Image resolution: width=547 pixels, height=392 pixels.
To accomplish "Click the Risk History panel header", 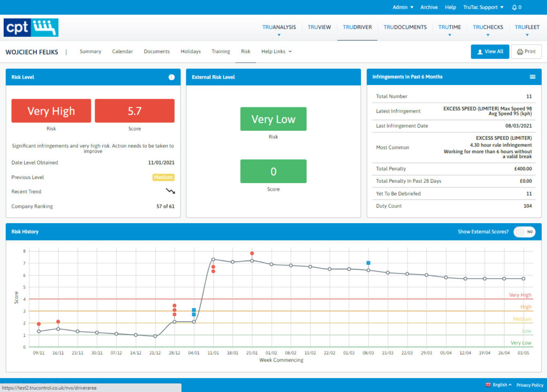I will 273,232.
